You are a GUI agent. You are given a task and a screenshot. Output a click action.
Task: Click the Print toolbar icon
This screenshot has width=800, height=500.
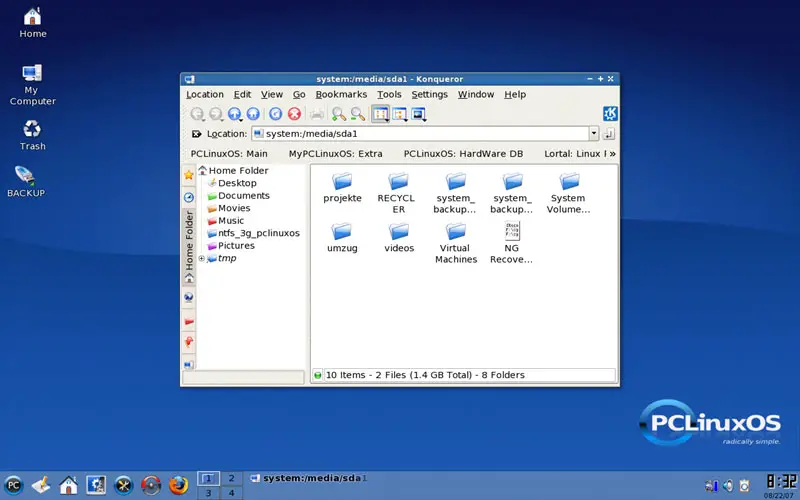317,114
